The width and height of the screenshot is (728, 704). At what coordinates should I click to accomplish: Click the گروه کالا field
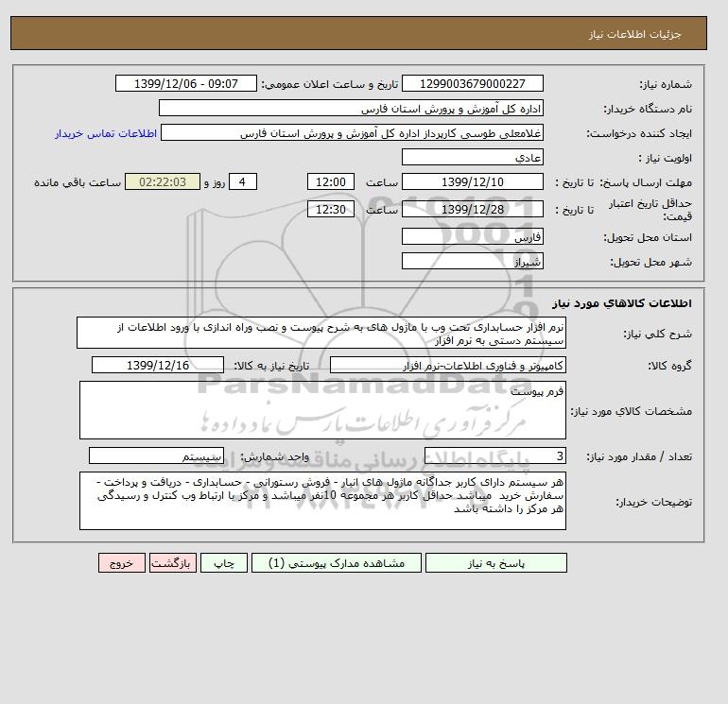click(x=447, y=365)
